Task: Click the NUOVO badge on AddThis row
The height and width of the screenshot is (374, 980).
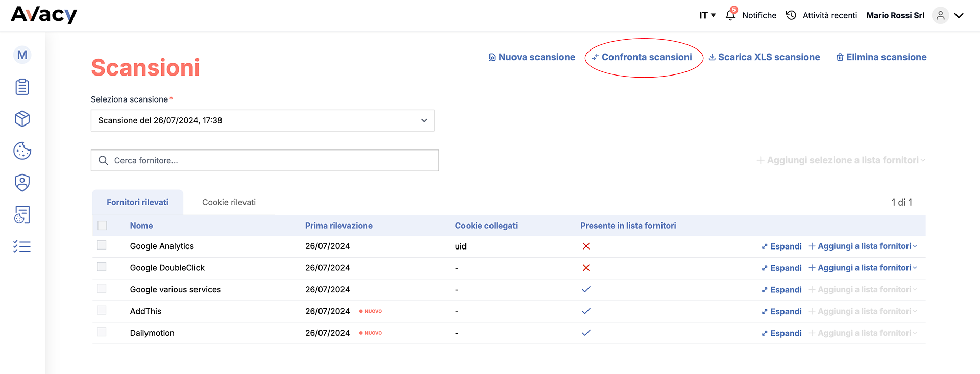Action: click(371, 311)
